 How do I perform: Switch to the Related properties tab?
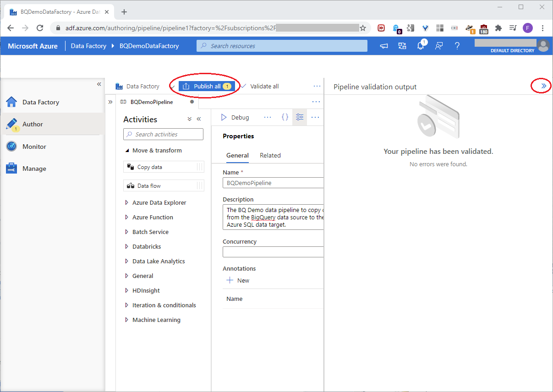click(x=270, y=155)
